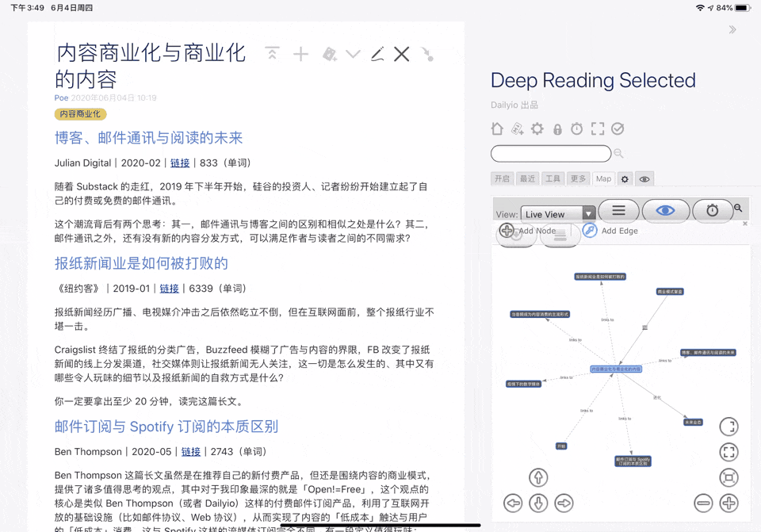Click Add Edge in the map

(x=610, y=231)
